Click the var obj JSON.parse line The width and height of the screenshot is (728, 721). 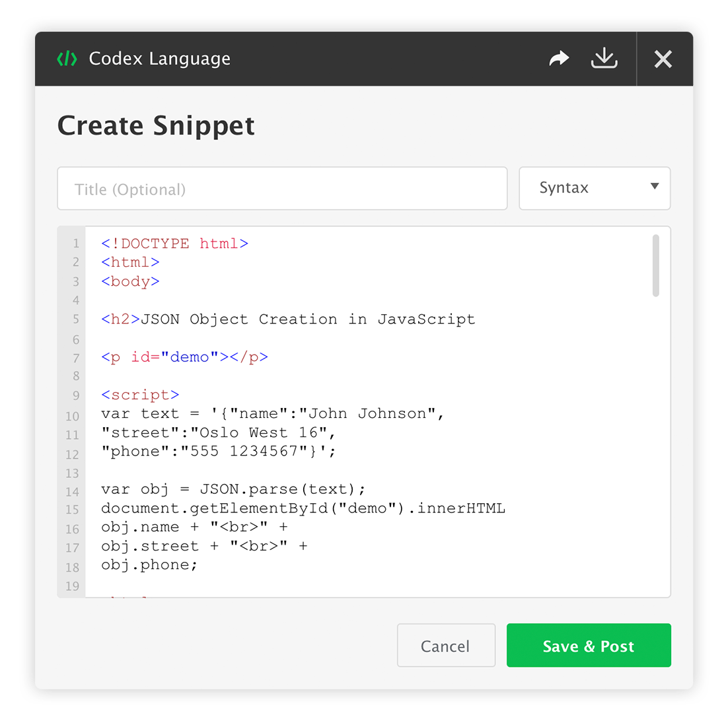(x=234, y=489)
